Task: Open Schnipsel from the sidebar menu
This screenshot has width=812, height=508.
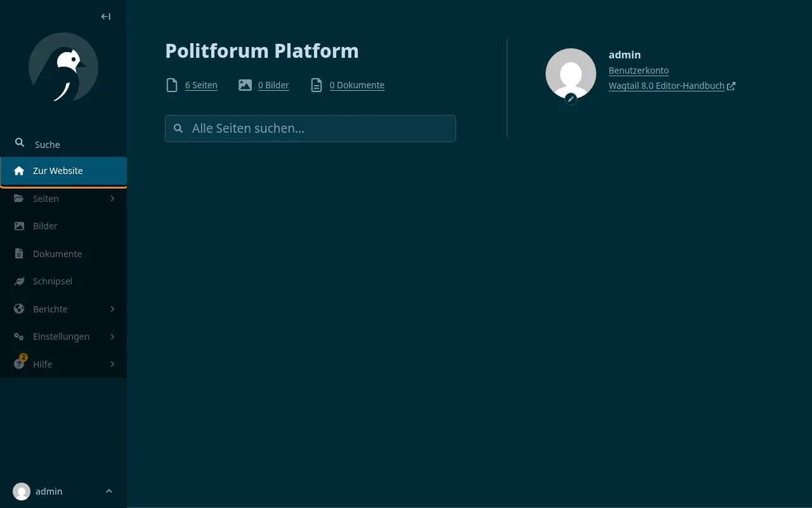Action: click(63, 281)
